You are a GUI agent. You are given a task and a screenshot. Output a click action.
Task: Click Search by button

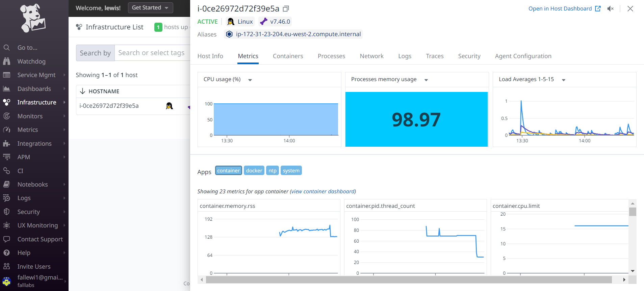[95, 53]
